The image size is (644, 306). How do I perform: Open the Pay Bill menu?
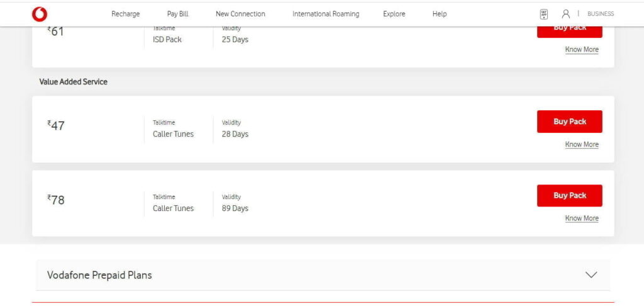tap(177, 14)
